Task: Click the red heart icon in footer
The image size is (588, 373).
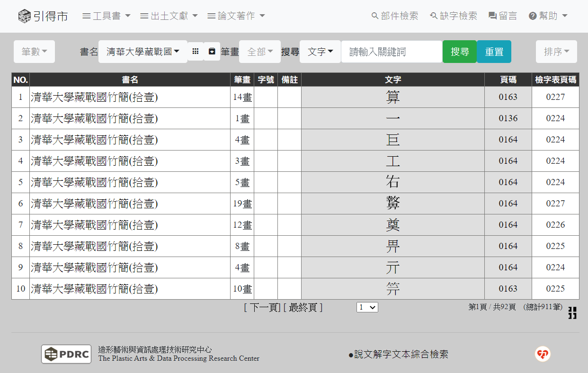Action: pos(543,354)
